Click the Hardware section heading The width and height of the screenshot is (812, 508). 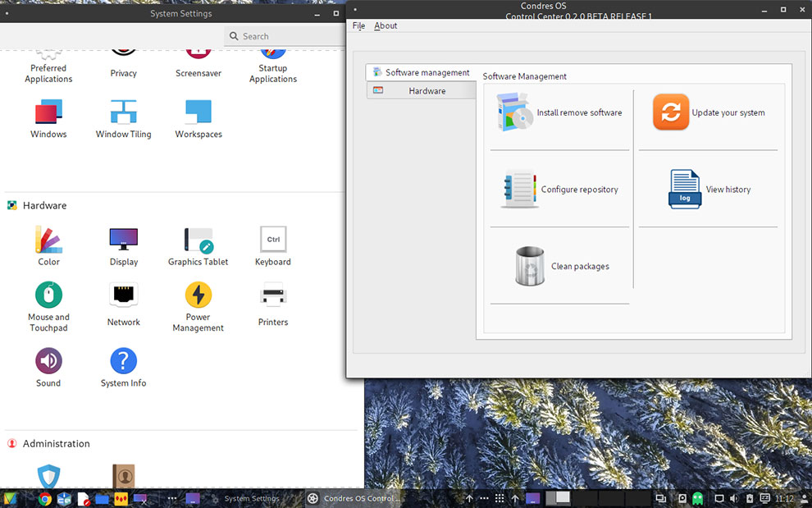tap(44, 205)
